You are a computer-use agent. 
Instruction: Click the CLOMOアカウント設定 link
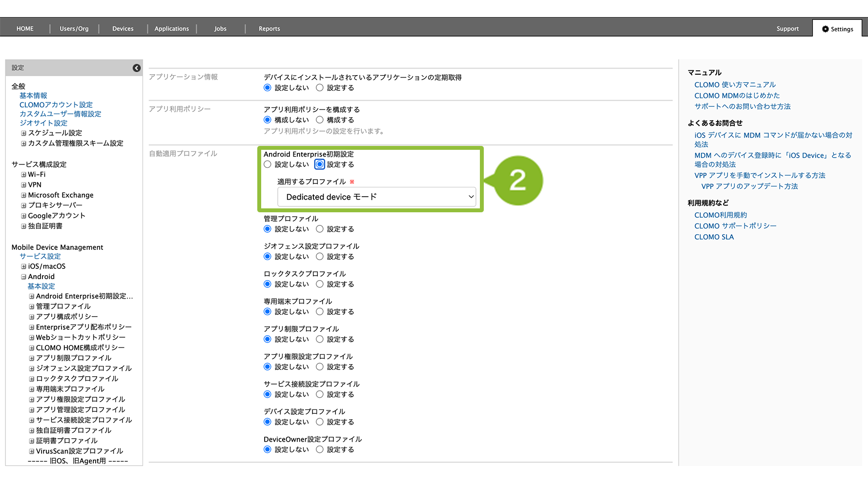pos(56,105)
